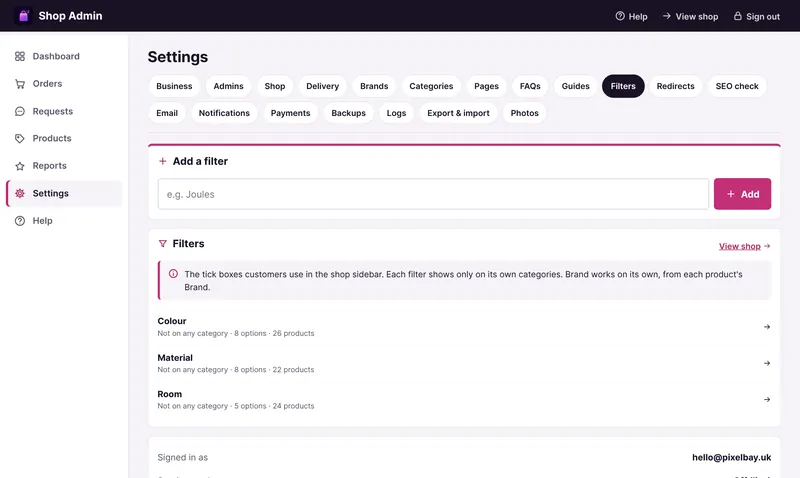Click the Room filter name
The image size is (800, 478).
tap(169, 394)
